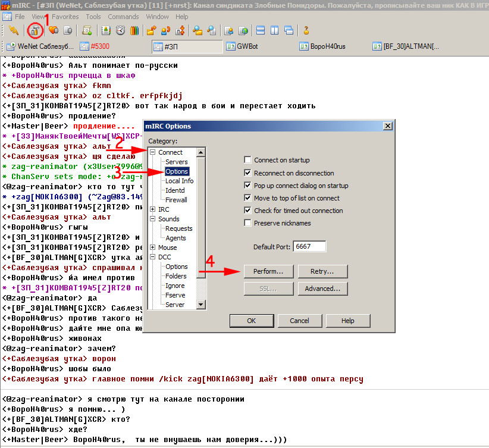The image size is (489, 448).
Task: Open the Timer clock icon
Action: (120, 30)
